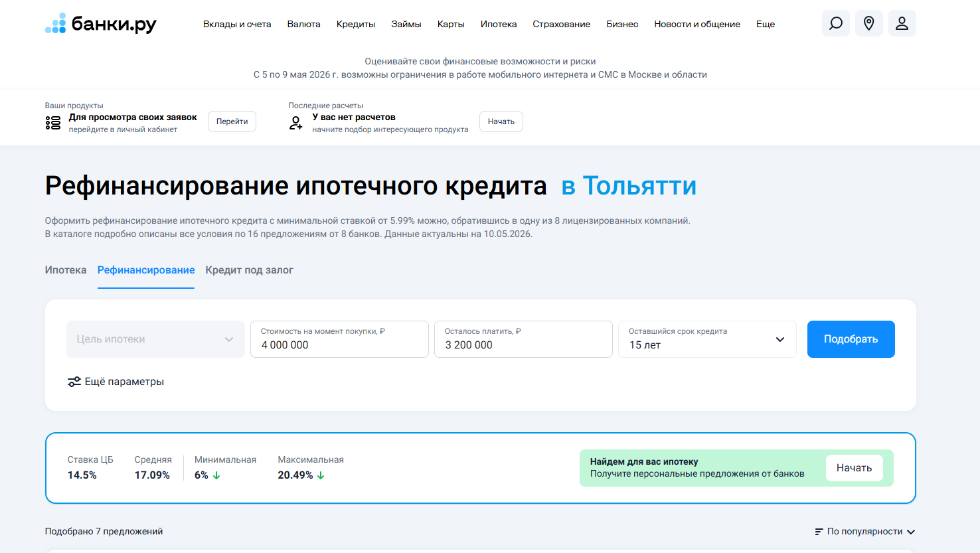This screenshot has height=553, width=980.
Task: Click Для просмотра своих заявок text
Action: 133,118
